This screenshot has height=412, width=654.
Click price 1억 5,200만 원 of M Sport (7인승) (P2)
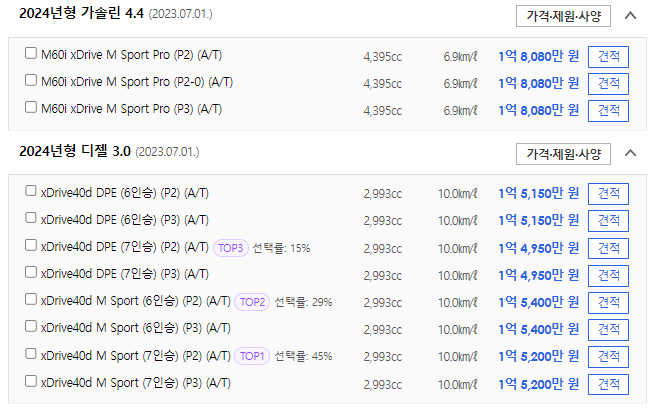point(538,357)
